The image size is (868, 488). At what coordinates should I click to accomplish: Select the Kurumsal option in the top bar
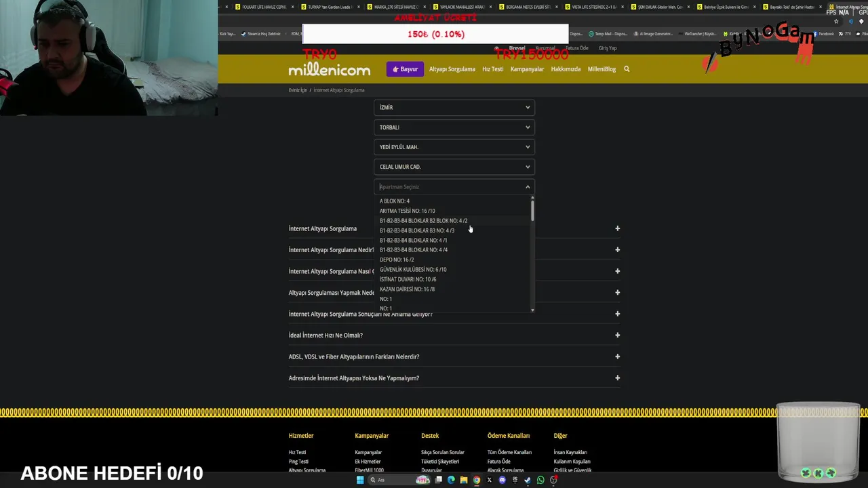[545, 48]
